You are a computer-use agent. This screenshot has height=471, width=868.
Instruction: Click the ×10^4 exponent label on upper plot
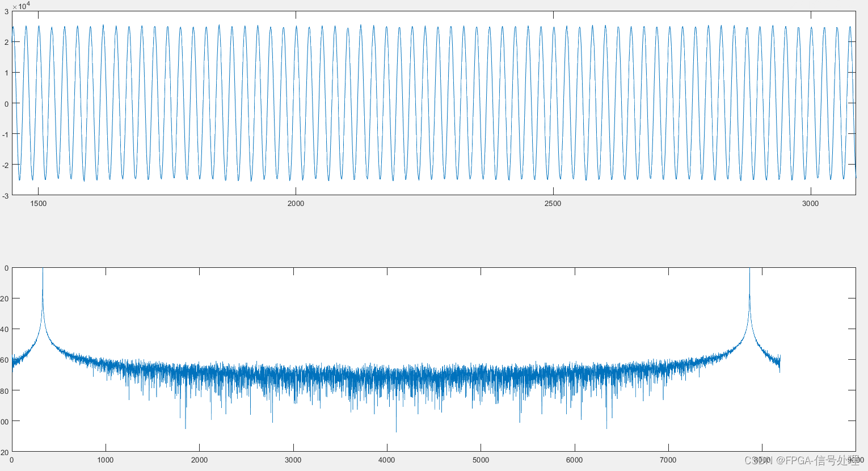(21, 6)
